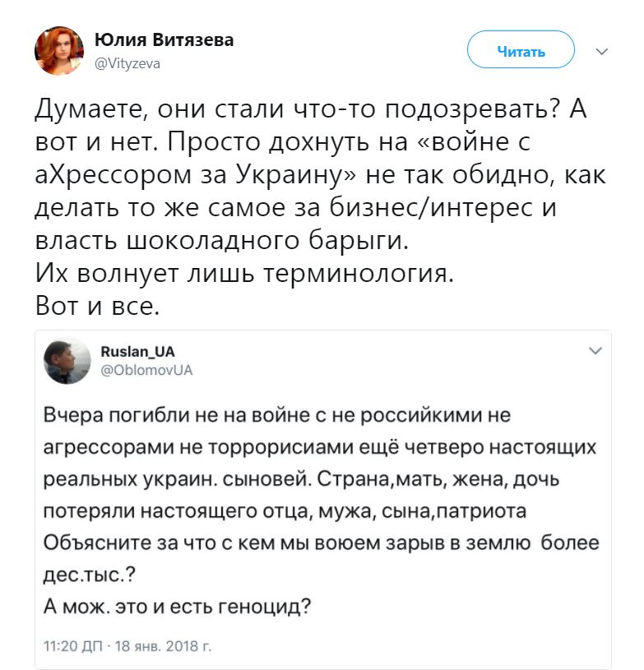This screenshot has width=644, height=670.
Task: Expand the tweet options chevron beside Читать
Action: 600,52
